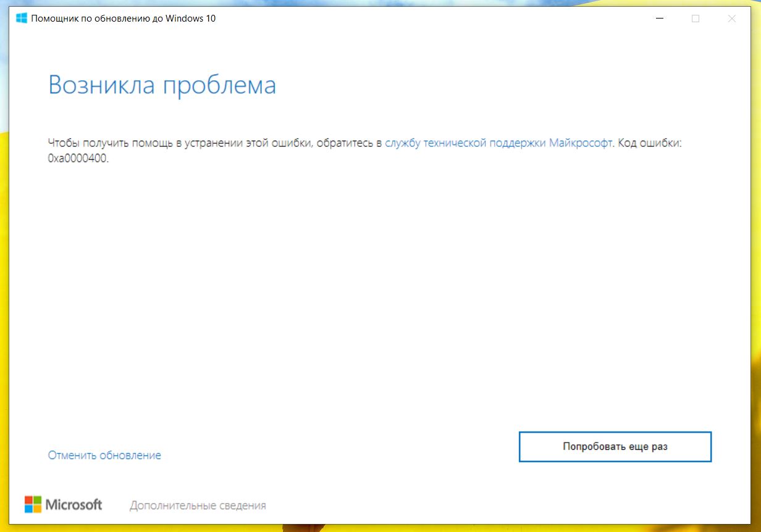Open the Microsoft technical support service link

pyautogui.click(x=498, y=143)
